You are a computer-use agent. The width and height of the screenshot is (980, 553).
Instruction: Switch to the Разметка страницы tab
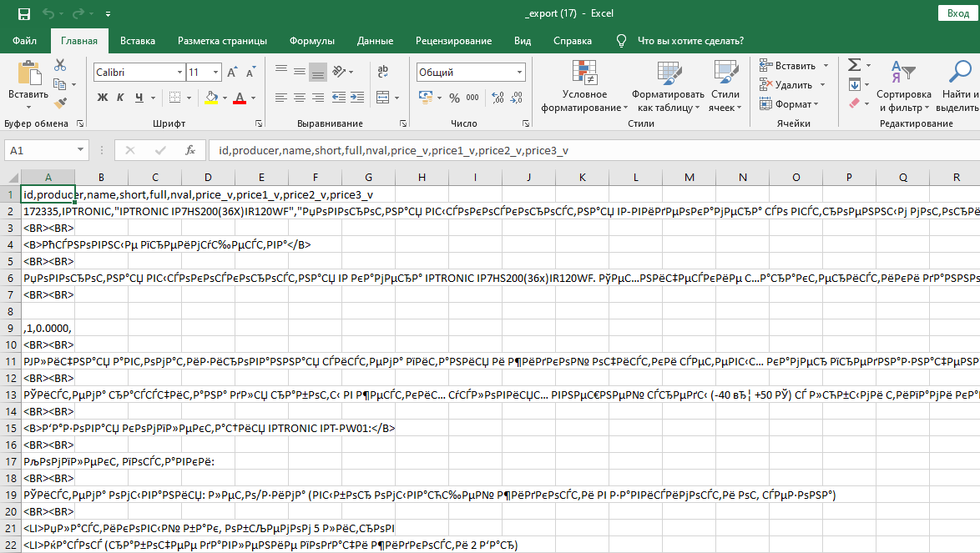(222, 41)
